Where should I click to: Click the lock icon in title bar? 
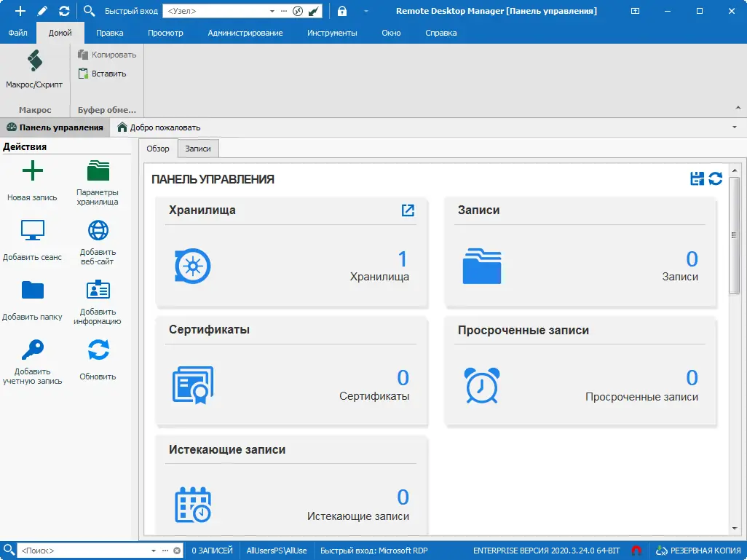(x=342, y=11)
